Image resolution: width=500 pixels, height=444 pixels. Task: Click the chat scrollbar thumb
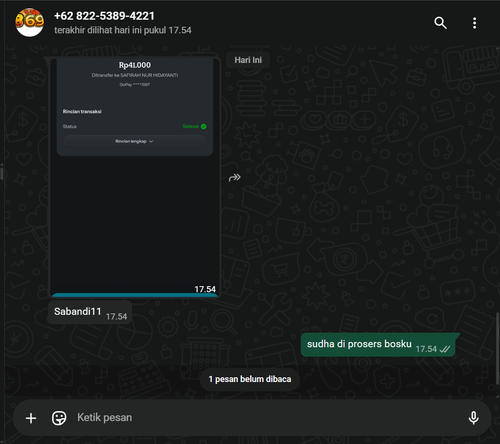tap(498, 348)
